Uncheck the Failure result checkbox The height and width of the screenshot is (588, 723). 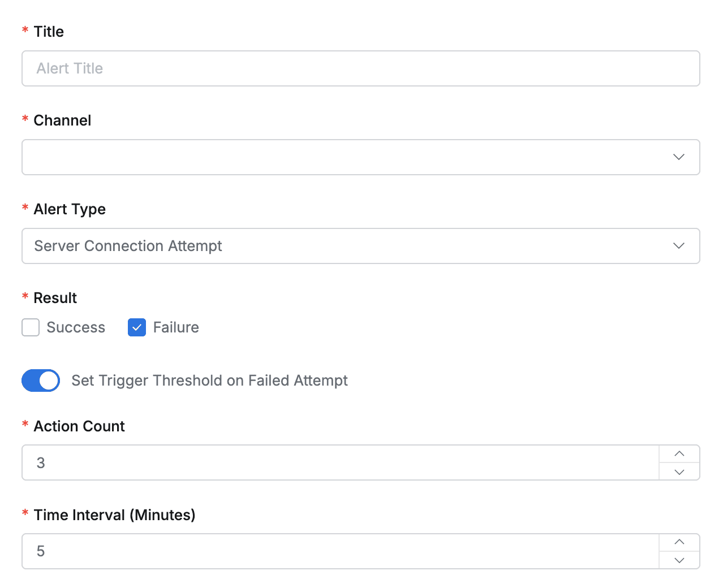pos(137,327)
